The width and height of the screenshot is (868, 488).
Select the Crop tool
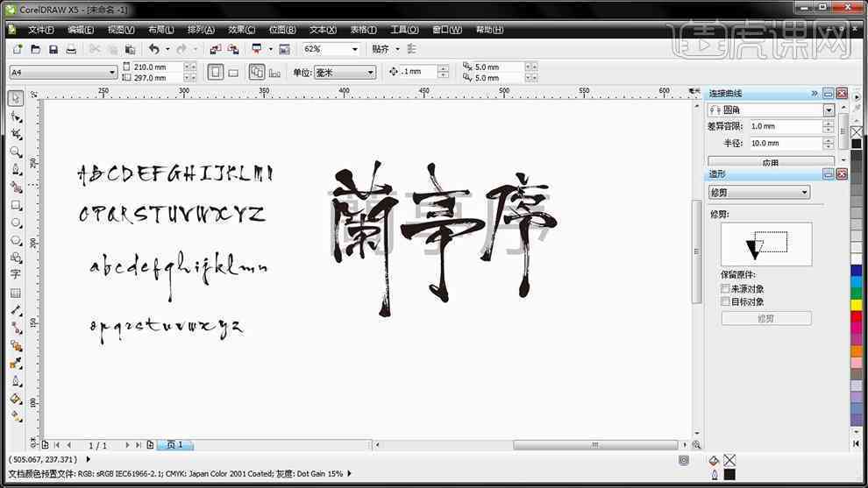coord(16,134)
